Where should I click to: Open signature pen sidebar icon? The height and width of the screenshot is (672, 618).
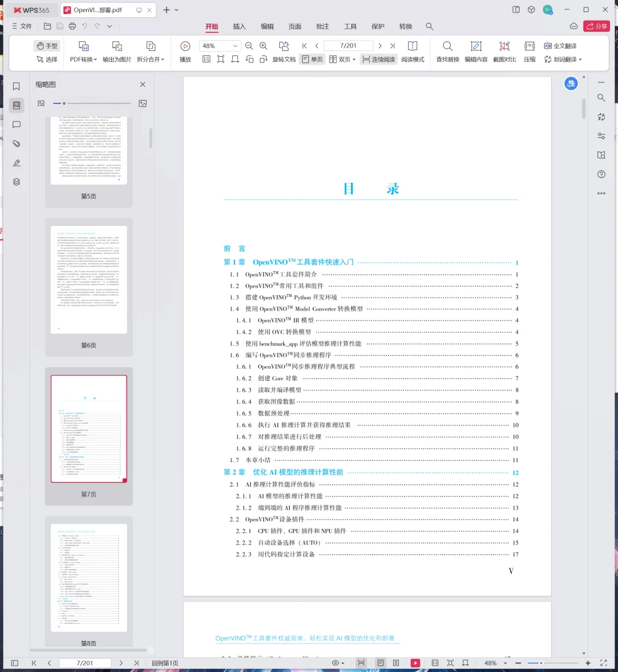coord(16,163)
